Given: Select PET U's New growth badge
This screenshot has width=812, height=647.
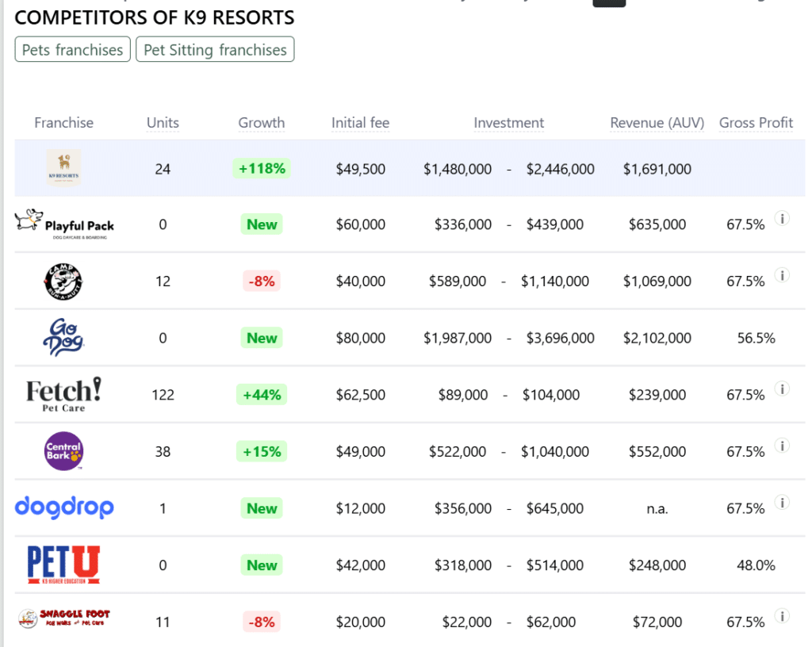Looking at the screenshot, I should pos(262,565).
